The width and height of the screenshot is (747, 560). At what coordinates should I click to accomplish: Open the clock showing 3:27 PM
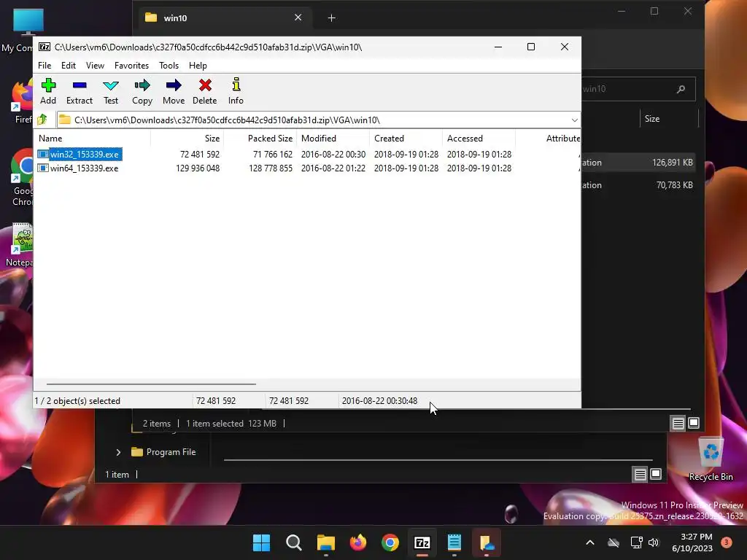(692, 542)
